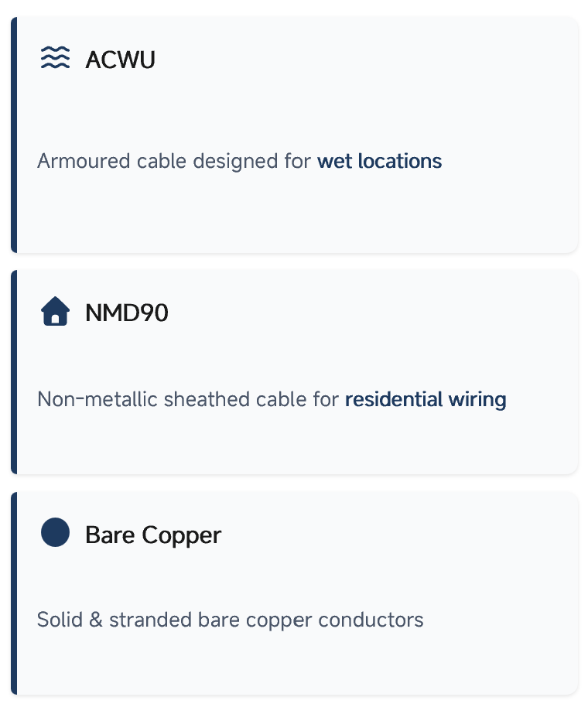The width and height of the screenshot is (588, 704).
Task: Click the house icon next to NMD90
Action: tap(55, 313)
